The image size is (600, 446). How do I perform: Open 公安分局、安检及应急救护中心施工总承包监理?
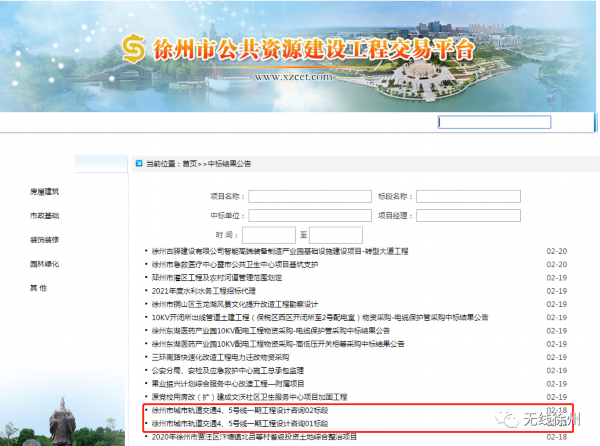pyautogui.click(x=228, y=371)
